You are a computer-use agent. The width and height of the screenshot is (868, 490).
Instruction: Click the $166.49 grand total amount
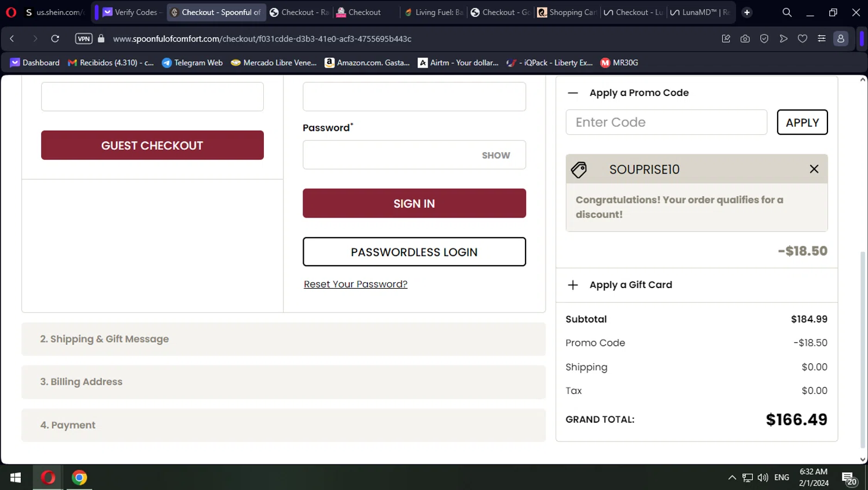pos(797,419)
